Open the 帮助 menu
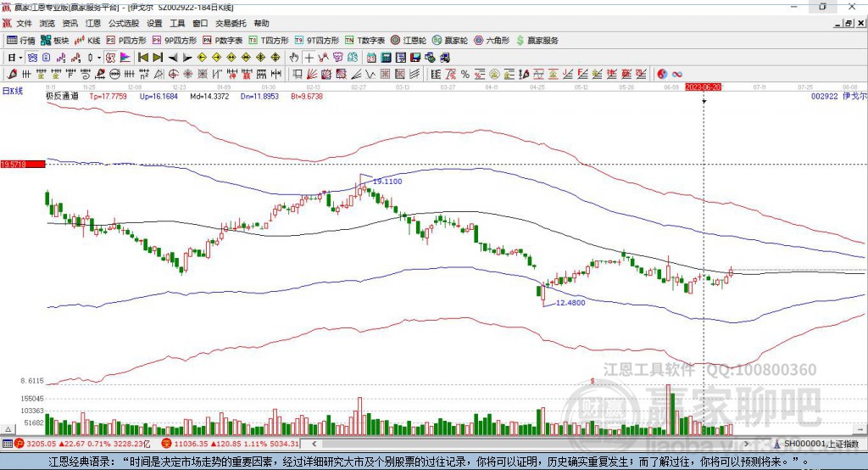 coord(261,23)
